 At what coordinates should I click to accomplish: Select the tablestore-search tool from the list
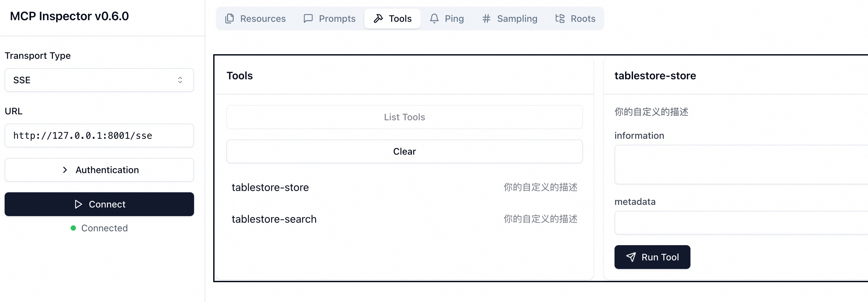pyautogui.click(x=274, y=219)
